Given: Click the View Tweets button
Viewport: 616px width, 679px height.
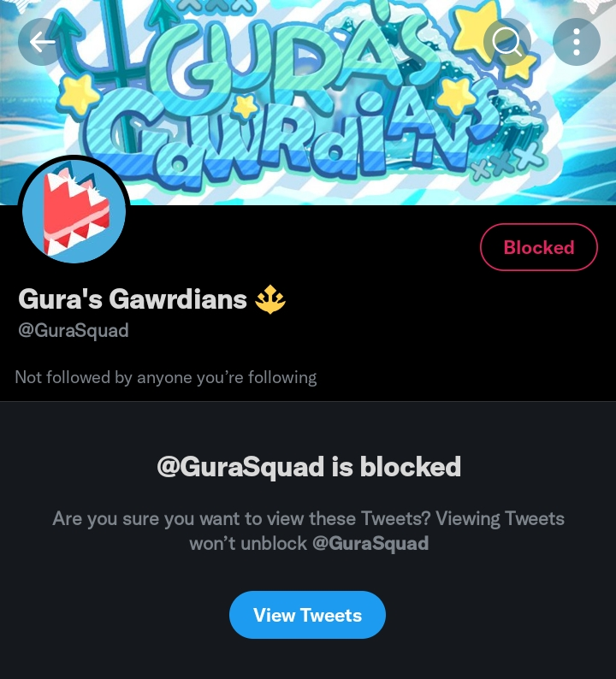Looking at the screenshot, I should 307,615.
